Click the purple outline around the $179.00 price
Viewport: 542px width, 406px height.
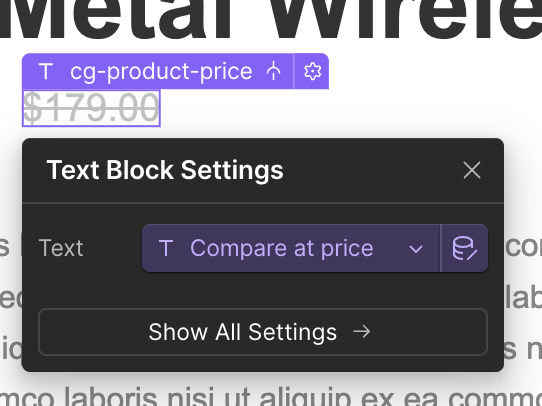91,126
